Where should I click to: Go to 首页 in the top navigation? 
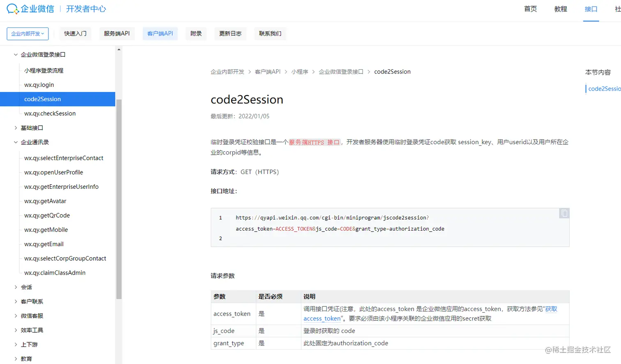(529, 9)
